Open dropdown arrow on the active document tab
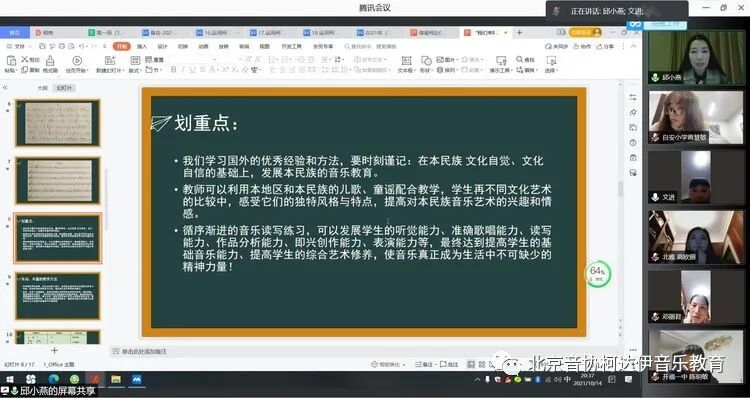Screen dimensions: 750x398 tap(506, 33)
